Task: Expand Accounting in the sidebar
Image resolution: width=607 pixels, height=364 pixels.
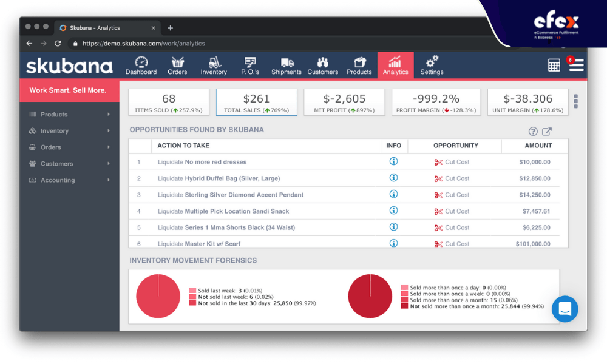Action: (69, 180)
